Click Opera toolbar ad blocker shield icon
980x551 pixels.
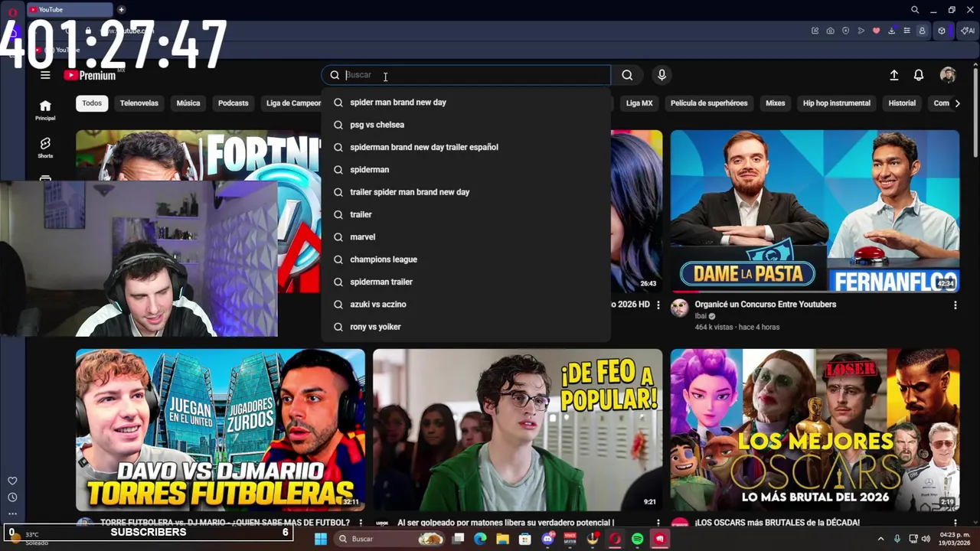[846, 31]
